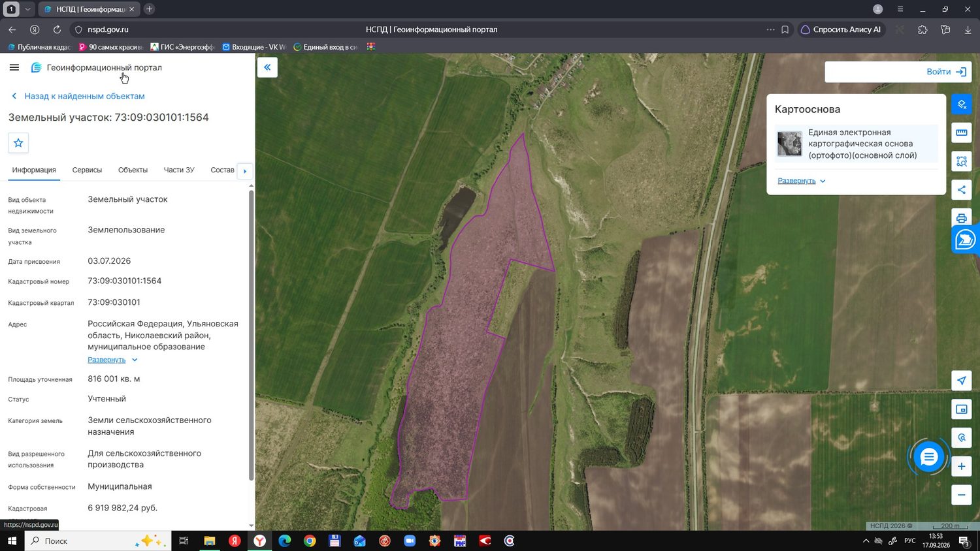Expand the Картооснова panel via Развернуть
The width and height of the screenshot is (980, 551).
802,181
